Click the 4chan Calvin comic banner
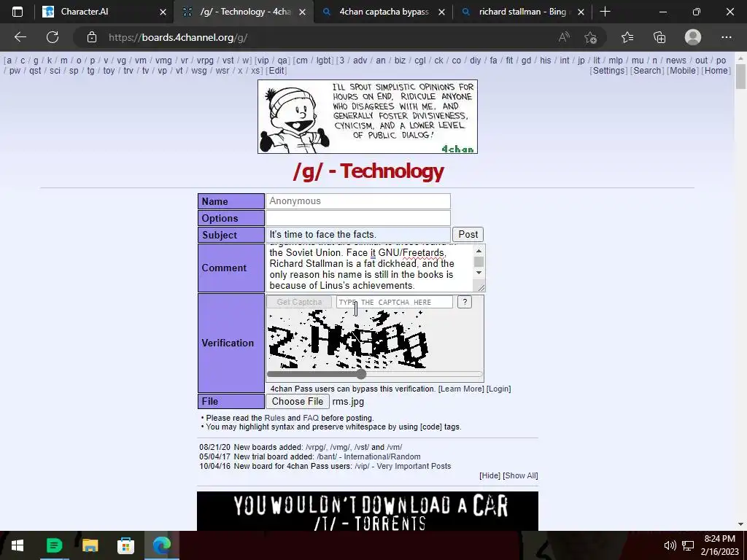 (x=368, y=117)
